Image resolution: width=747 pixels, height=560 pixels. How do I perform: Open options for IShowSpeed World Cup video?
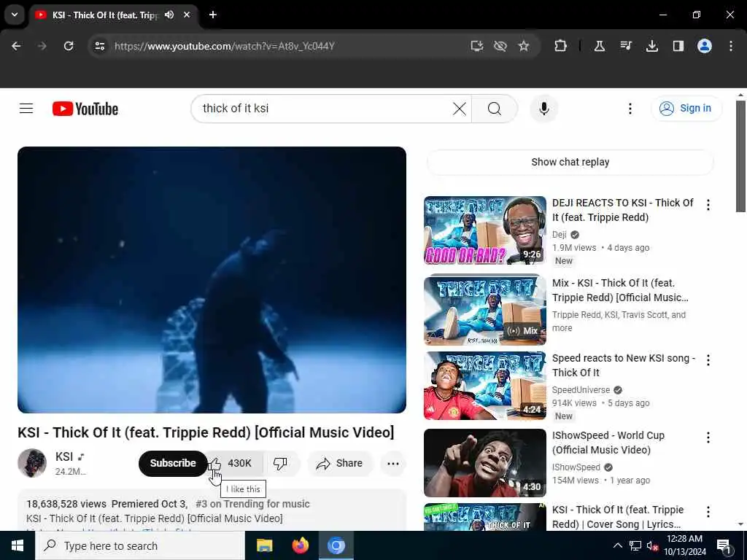[x=708, y=437]
